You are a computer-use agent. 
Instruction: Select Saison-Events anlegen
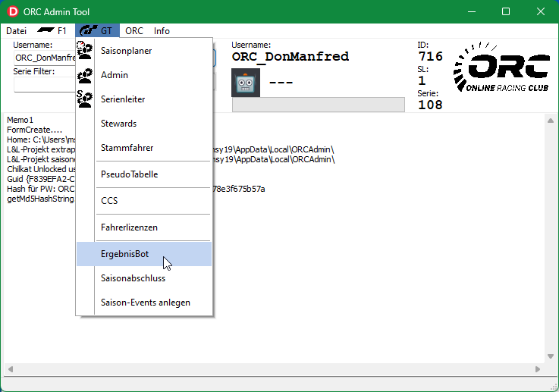(x=146, y=303)
